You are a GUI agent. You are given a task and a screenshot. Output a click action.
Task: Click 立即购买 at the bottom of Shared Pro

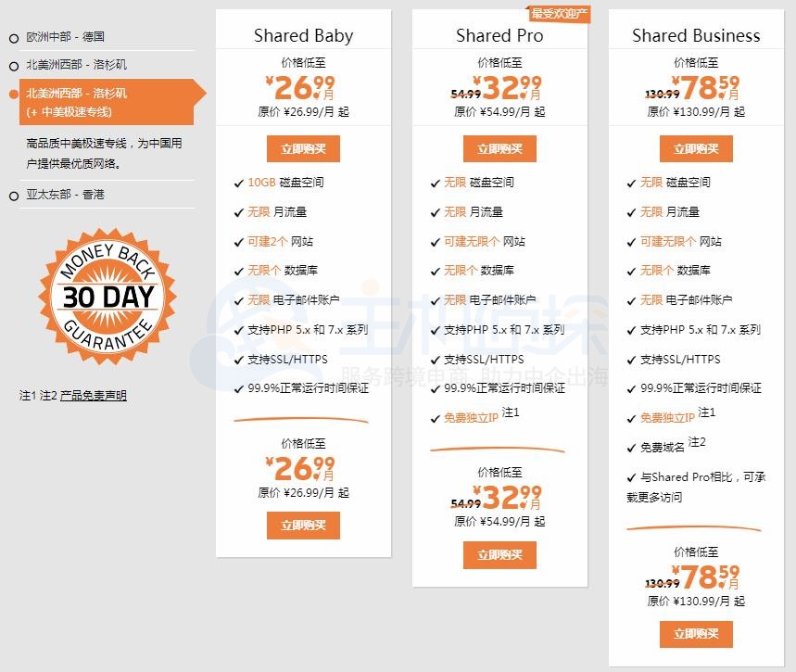(x=499, y=556)
